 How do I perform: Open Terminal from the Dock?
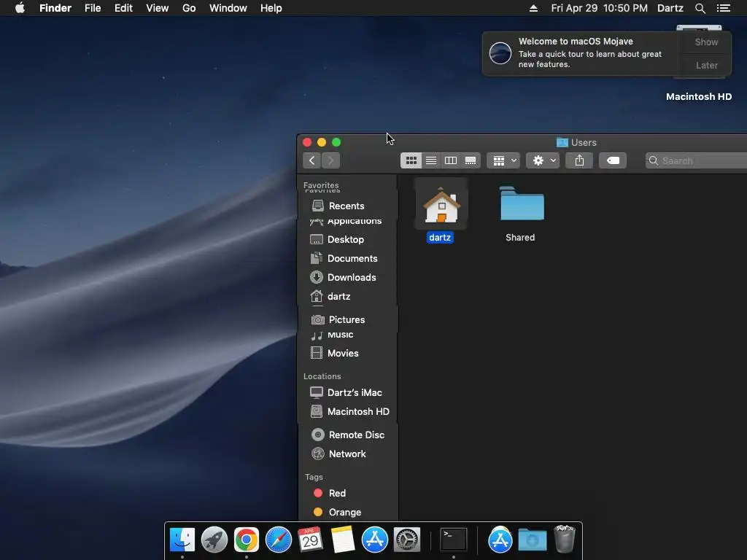454,540
